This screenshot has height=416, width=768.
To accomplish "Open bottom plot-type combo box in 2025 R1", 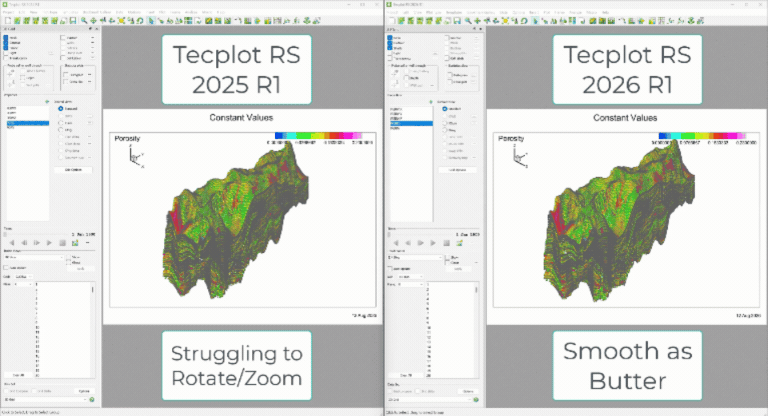I will click(46, 399).
